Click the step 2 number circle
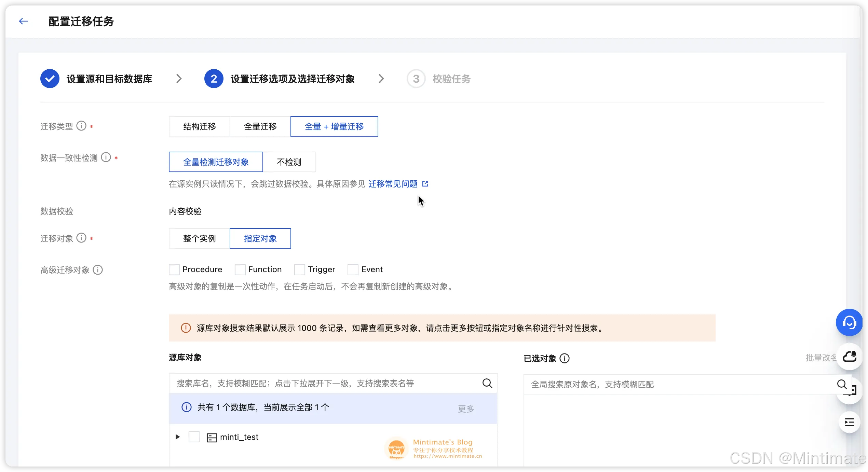Screen dimensions: 868x472 click(x=214, y=79)
